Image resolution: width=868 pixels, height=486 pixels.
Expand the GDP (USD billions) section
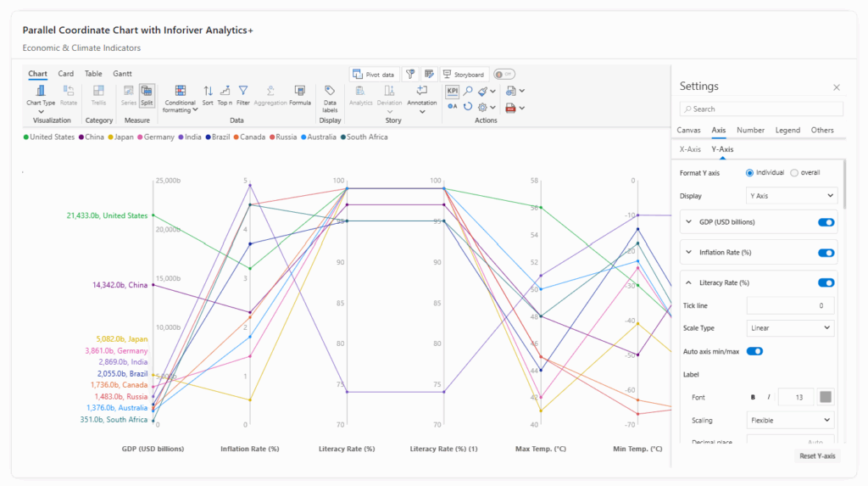coord(688,222)
